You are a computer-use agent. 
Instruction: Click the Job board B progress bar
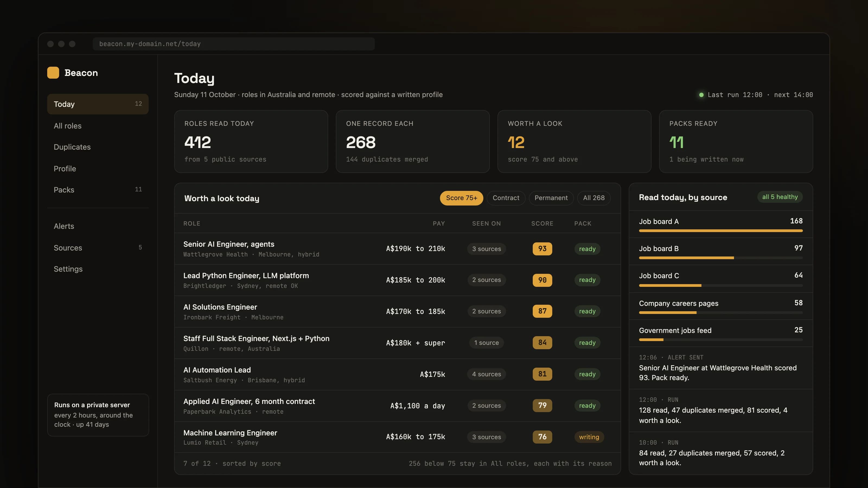click(721, 258)
